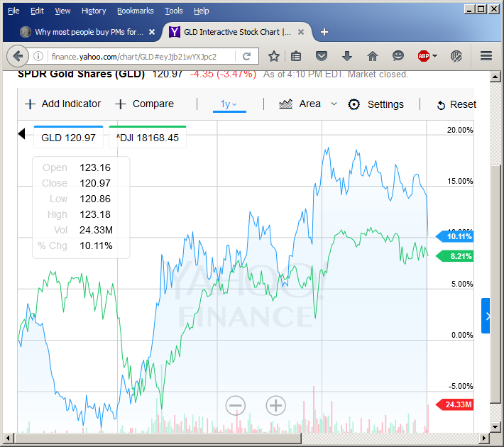Viewport: 504px width, 447px height.
Task: Open the Tools menu
Action: point(174,11)
